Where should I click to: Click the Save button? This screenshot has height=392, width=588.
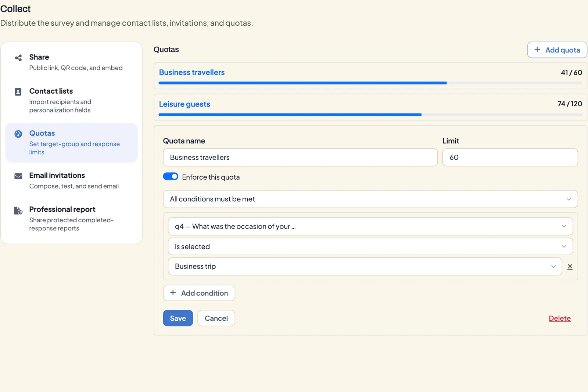pyautogui.click(x=178, y=318)
